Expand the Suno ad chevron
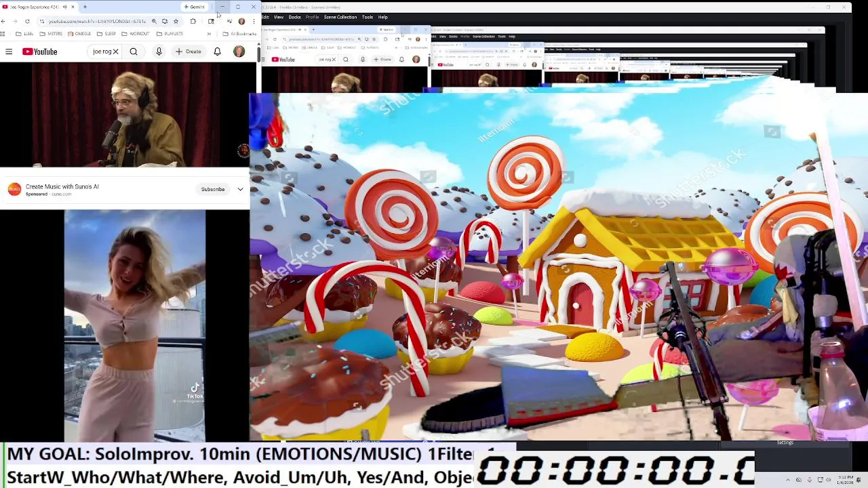This screenshot has height=488, width=868. (x=240, y=189)
